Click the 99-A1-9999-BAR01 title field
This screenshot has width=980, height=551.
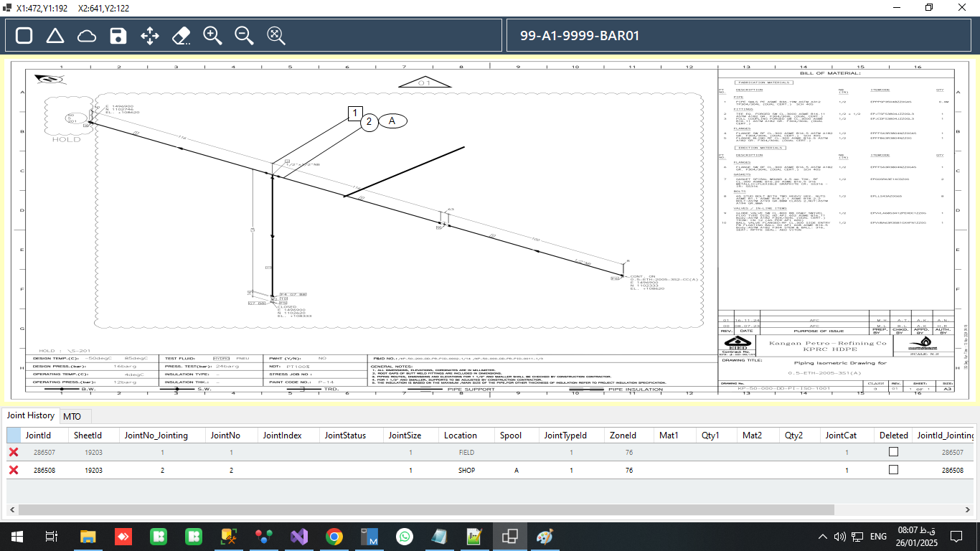738,35
